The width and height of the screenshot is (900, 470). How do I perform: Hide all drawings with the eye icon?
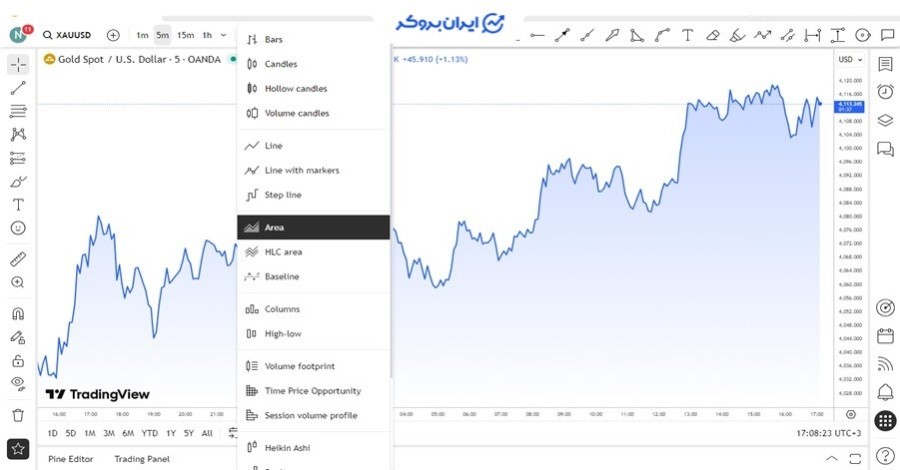click(18, 383)
